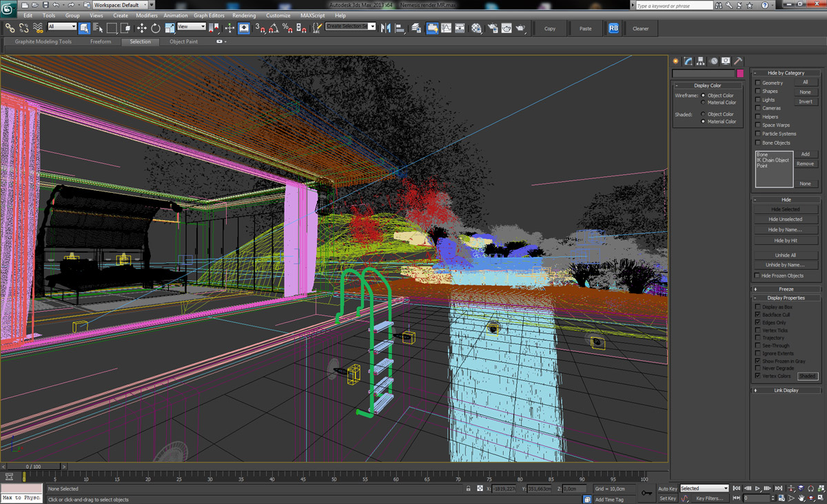Open the Rendering menu
This screenshot has height=504, width=827.
(244, 15)
